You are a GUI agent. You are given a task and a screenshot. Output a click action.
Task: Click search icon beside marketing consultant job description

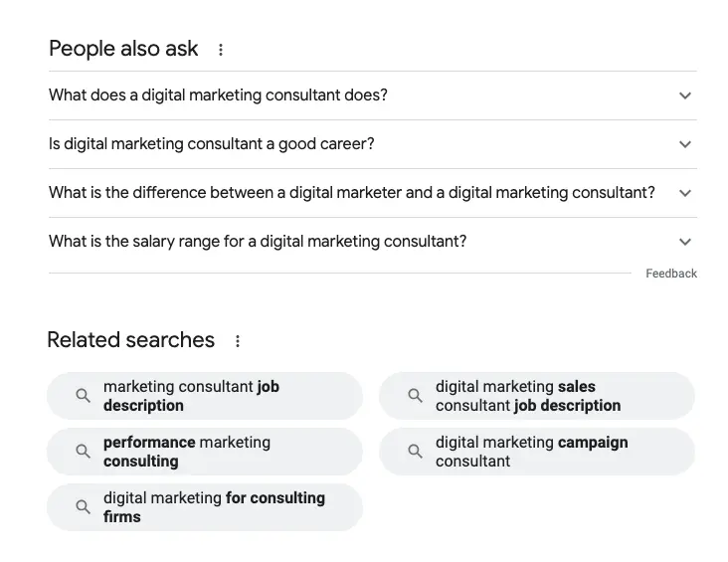click(x=84, y=396)
